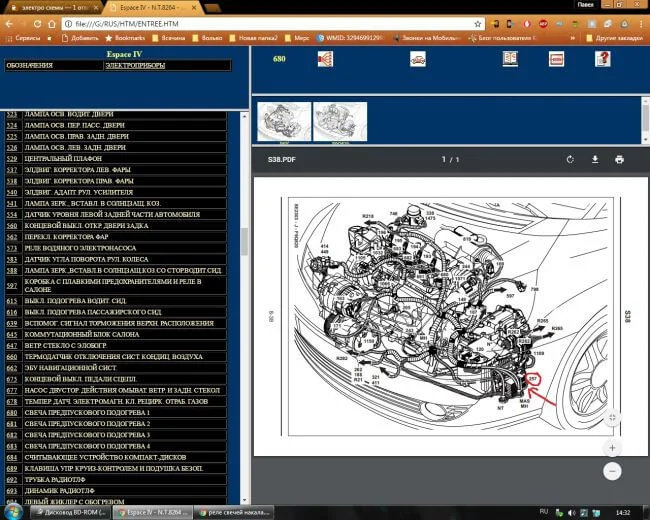Image resolution: width=650 pixels, height=520 pixels.
Task: Click the car icon in top toolbar
Action: click(418, 59)
